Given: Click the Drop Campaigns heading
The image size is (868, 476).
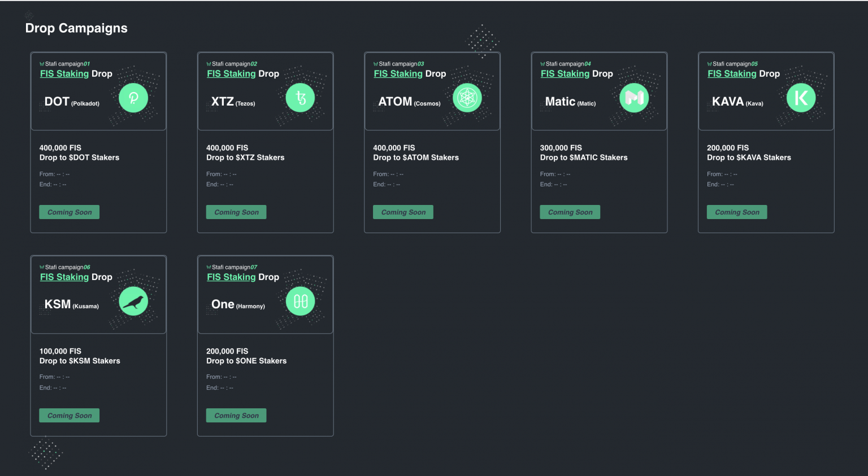Looking at the screenshot, I should click(76, 28).
